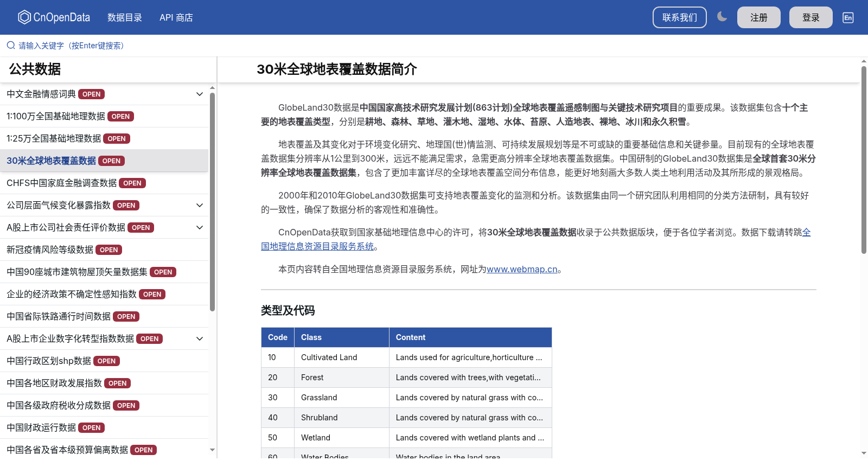Open 1:100万全国基础地理数据 item
868x467 pixels.
click(x=104, y=116)
